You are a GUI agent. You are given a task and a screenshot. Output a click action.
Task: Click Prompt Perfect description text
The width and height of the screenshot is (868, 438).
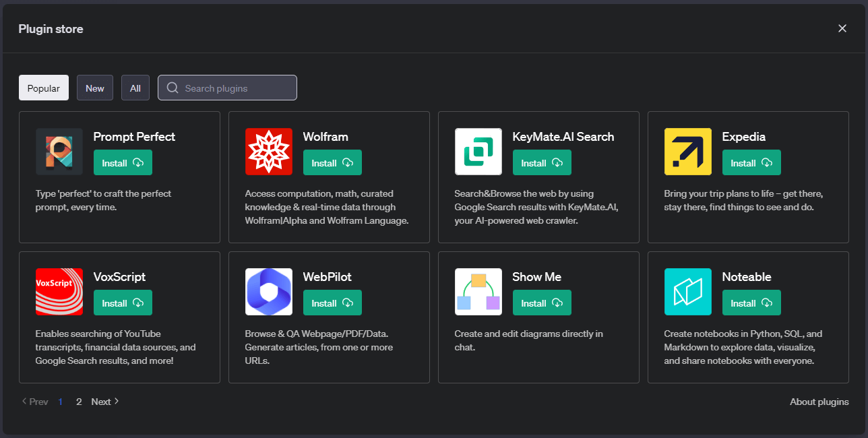click(x=104, y=200)
